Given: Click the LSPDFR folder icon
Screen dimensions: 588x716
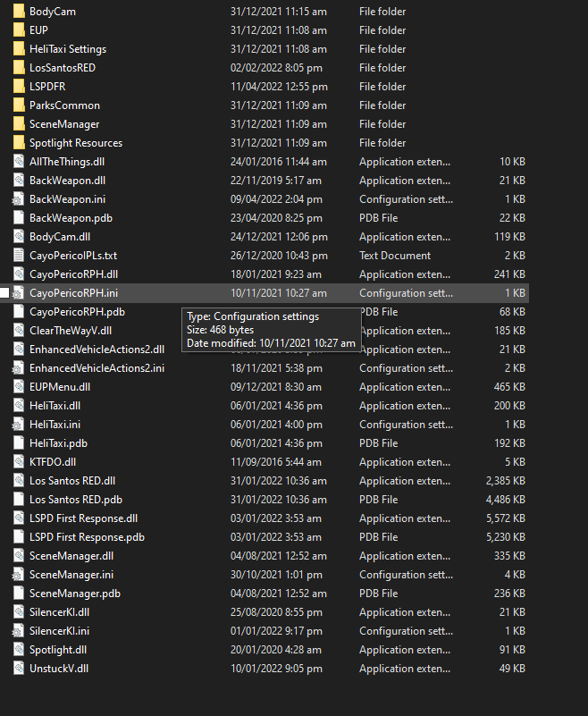Looking at the screenshot, I should click(19, 87).
